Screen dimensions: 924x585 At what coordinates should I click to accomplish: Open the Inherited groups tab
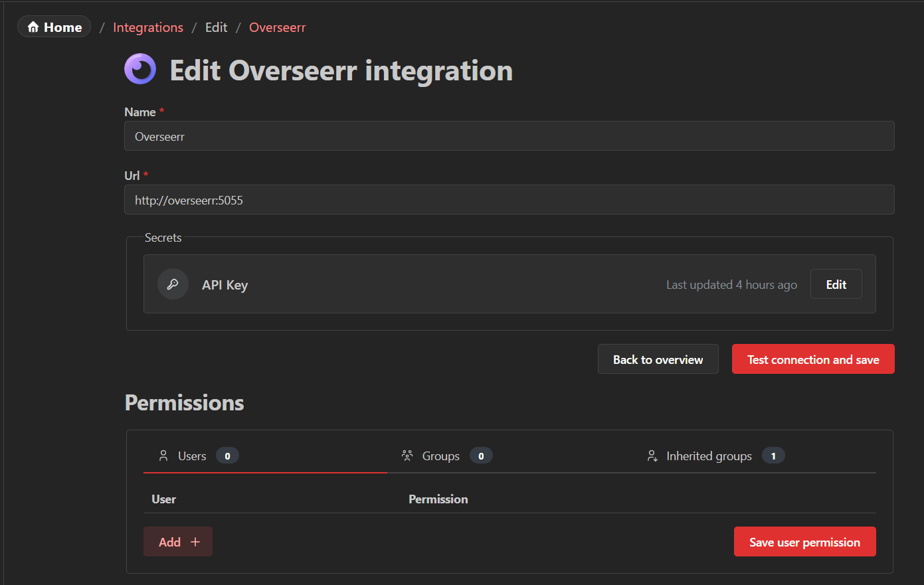click(754, 456)
